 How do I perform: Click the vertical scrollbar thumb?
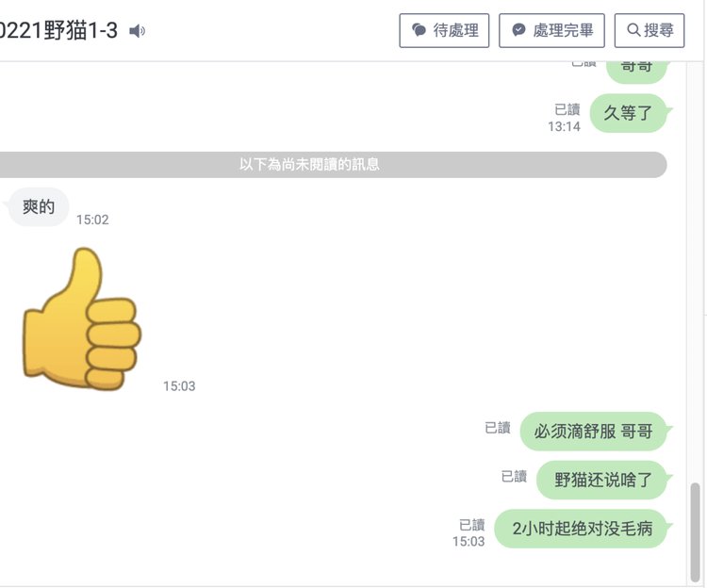(695, 532)
